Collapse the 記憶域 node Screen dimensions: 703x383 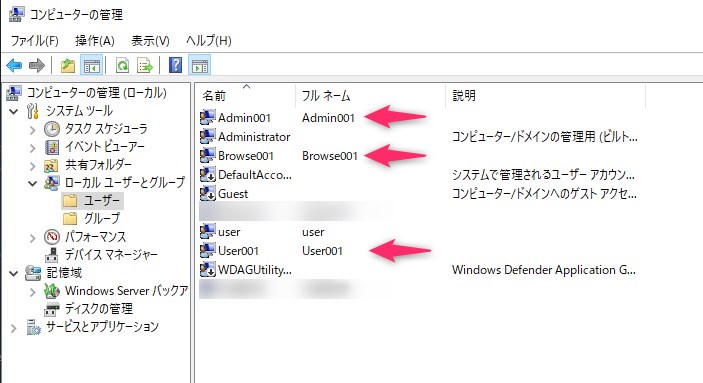pos(14,273)
